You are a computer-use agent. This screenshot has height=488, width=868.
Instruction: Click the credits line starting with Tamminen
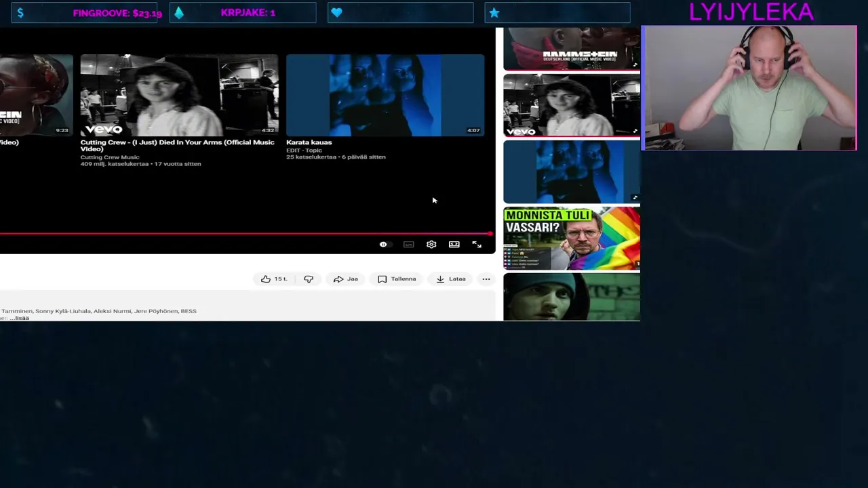pyautogui.click(x=99, y=311)
